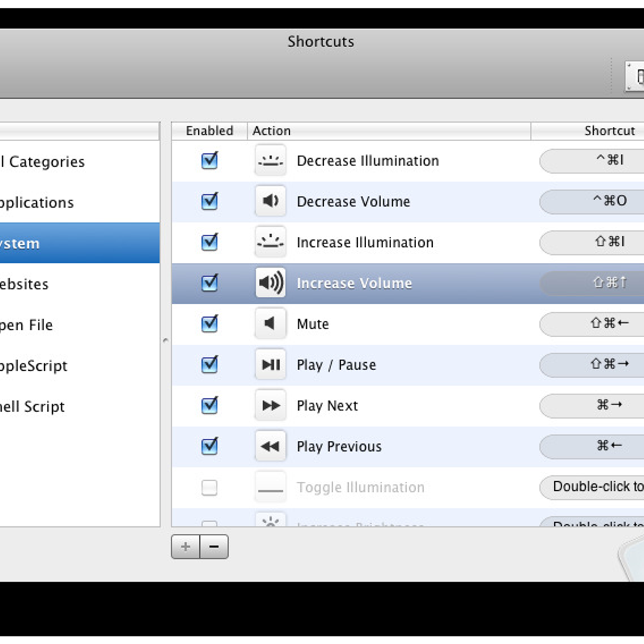Toggle the Play / Pause enabled checkbox
This screenshot has width=644, height=644.
pos(209,365)
